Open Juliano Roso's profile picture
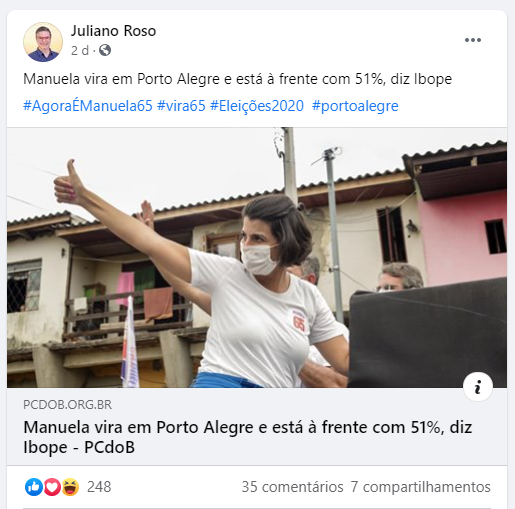 pos(43,42)
